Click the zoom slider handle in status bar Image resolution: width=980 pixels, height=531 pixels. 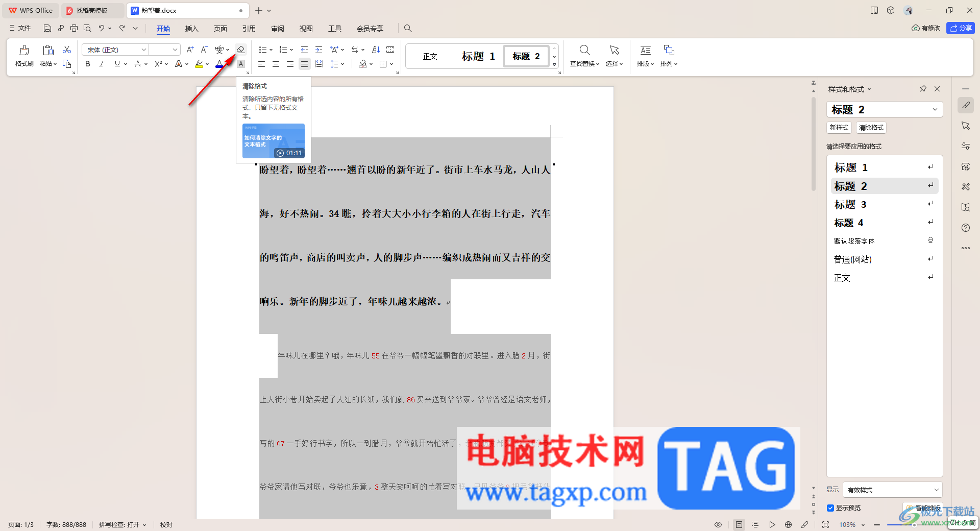tap(914, 524)
